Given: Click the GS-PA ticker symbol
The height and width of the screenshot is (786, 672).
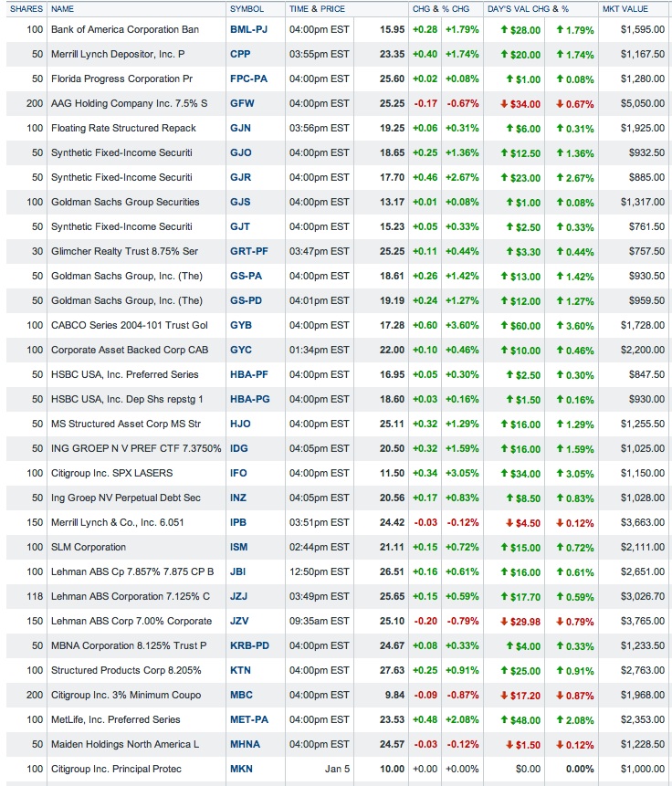Looking at the screenshot, I should [246, 276].
